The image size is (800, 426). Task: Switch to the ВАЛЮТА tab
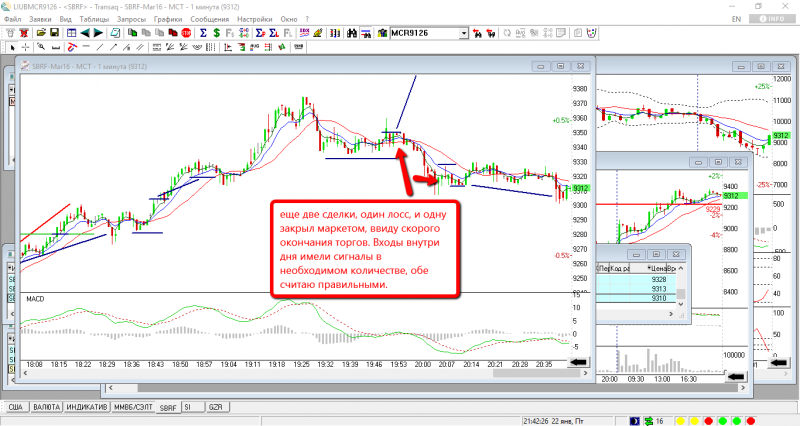point(46,407)
